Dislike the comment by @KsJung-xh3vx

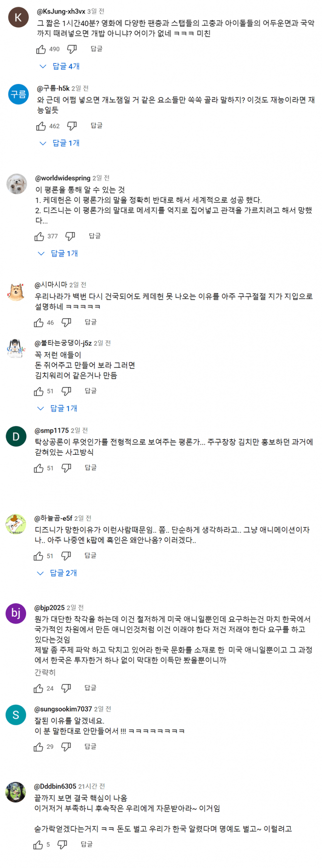pos(72,49)
